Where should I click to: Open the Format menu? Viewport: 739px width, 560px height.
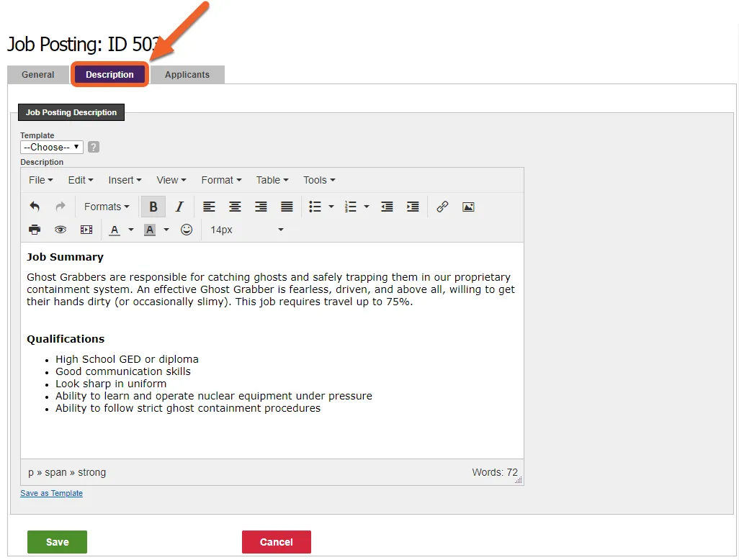(x=222, y=180)
